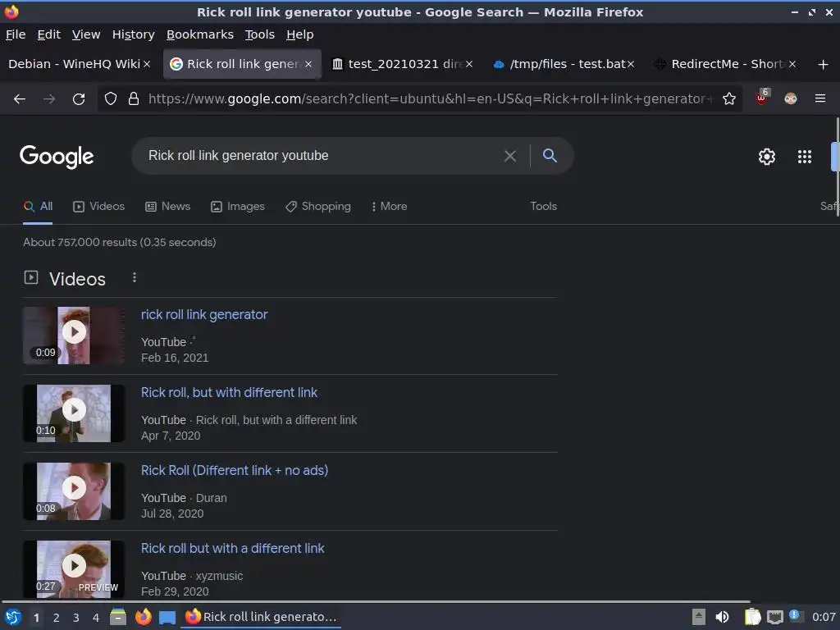840x630 pixels.
Task: Open the Tools menu in menu bar
Action: pos(260,34)
